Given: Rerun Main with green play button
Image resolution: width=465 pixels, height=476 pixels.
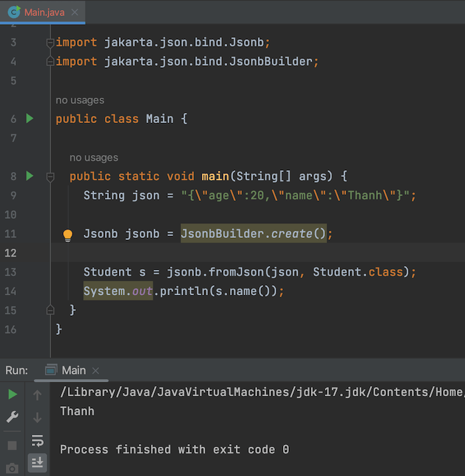Looking at the screenshot, I should (x=13, y=394).
